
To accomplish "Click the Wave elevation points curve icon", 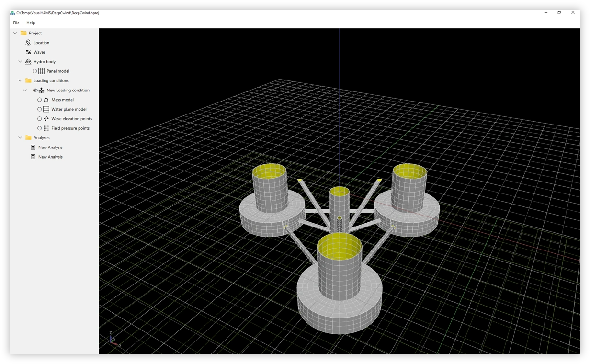I will [x=46, y=119].
